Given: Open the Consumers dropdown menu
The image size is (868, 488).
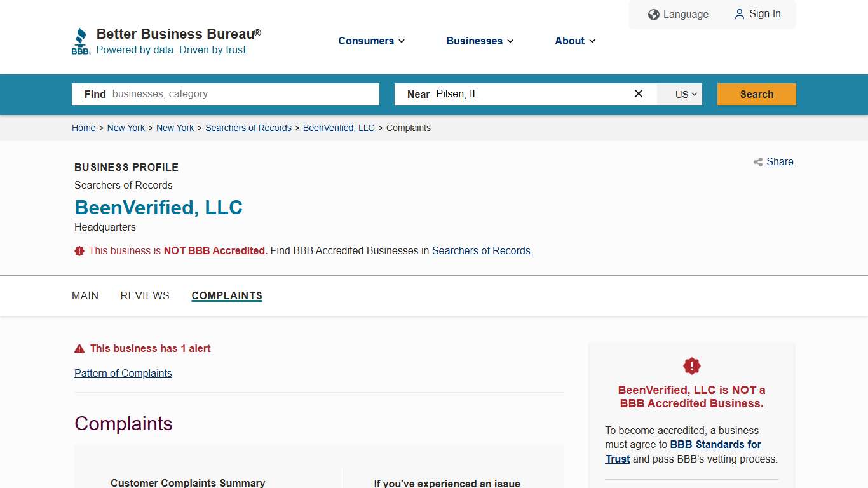Looking at the screenshot, I should click(370, 41).
